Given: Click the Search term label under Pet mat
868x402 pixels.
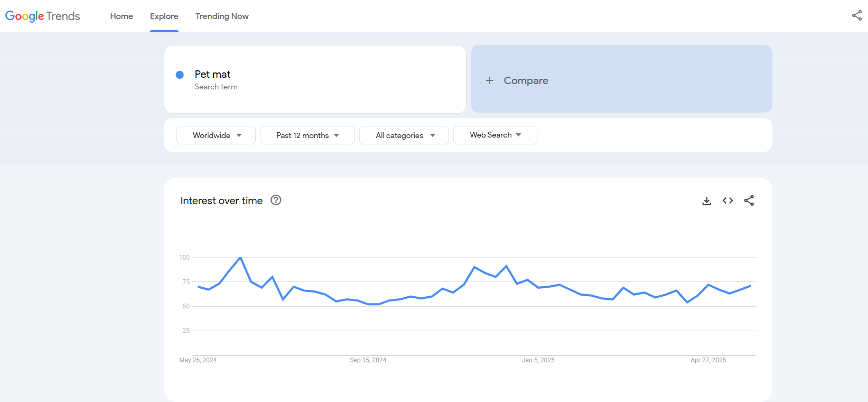Looking at the screenshot, I should 216,87.
